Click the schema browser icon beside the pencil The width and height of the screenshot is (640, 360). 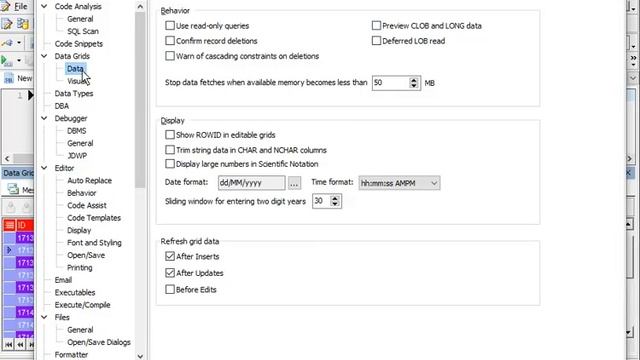coord(23,24)
